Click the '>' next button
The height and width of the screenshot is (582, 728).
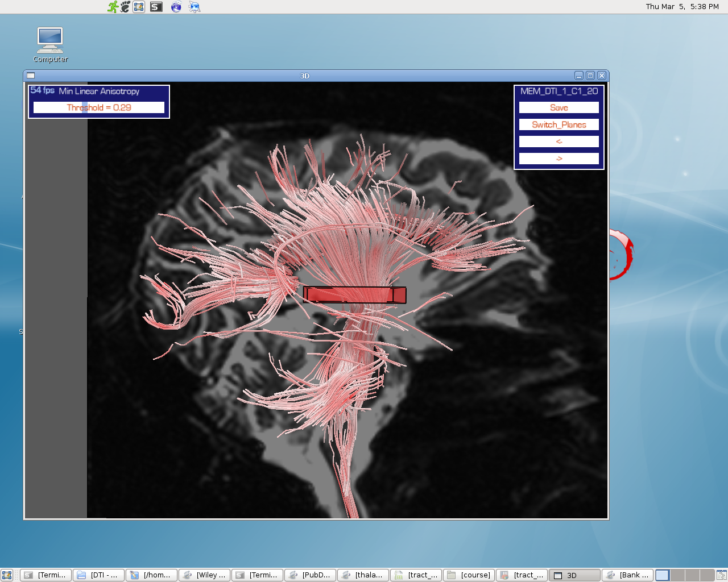point(559,159)
